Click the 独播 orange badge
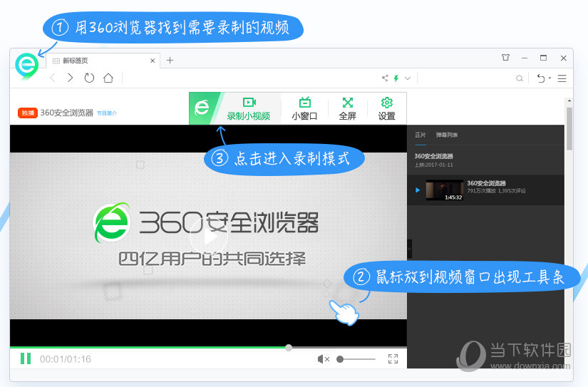The image size is (588, 387). [28, 113]
